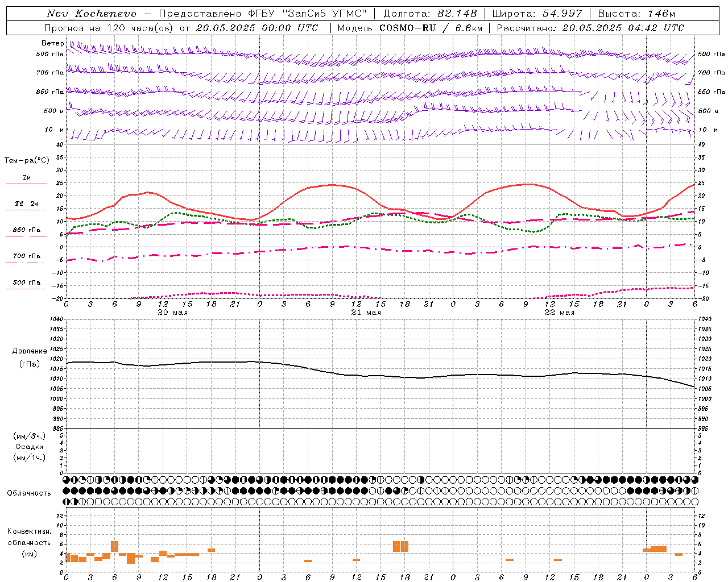
Task: Click the station name Nov_Kochenevo
Action: click(92, 14)
